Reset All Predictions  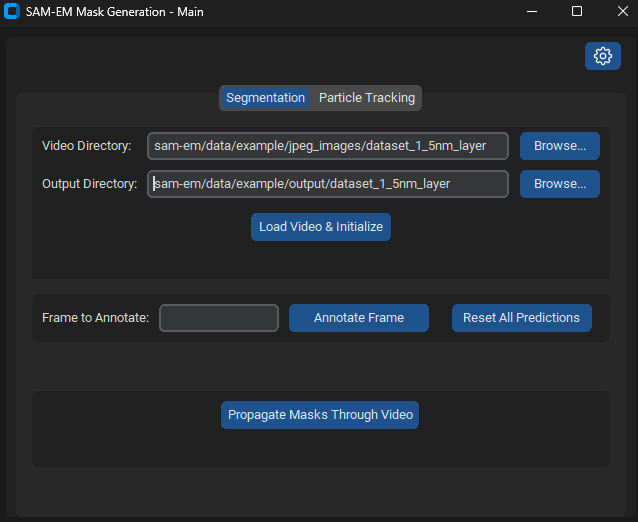[521, 318]
